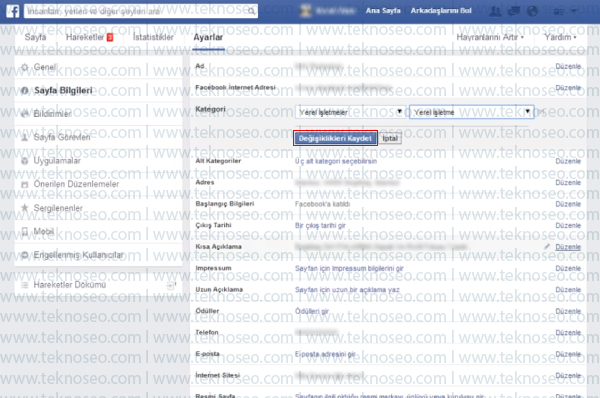
Task: Switch to the Sayfa tab
Action: click(x=35, y=37)
